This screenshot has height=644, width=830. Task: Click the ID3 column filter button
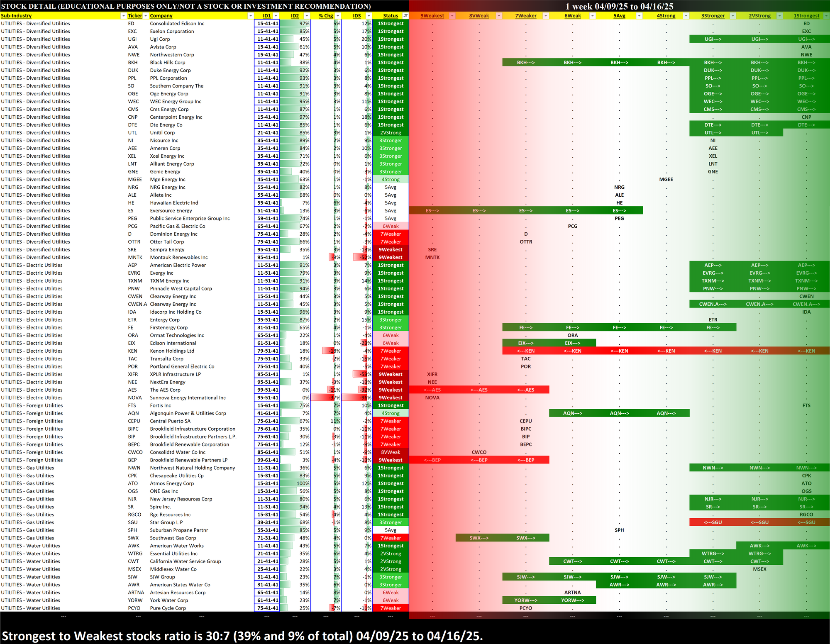[369, 16]
